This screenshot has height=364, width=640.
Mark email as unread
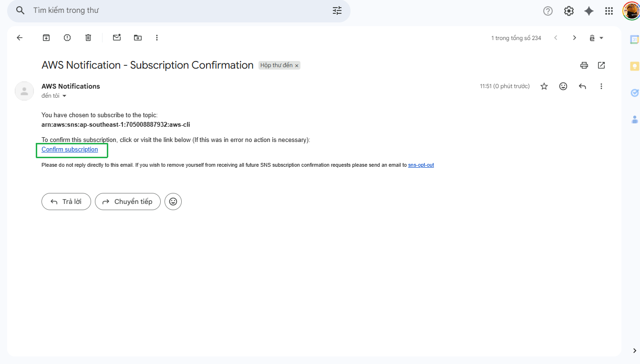pyautogui.click(x=117, y=38)
